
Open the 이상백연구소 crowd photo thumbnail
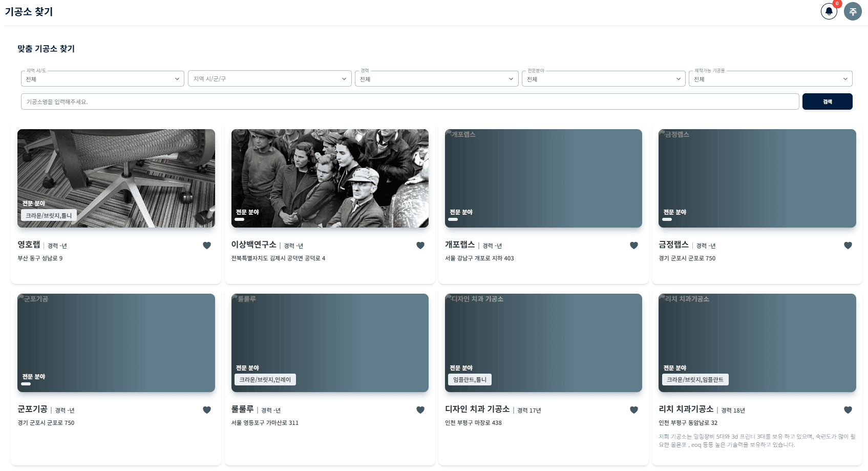(x=330, y=178)
